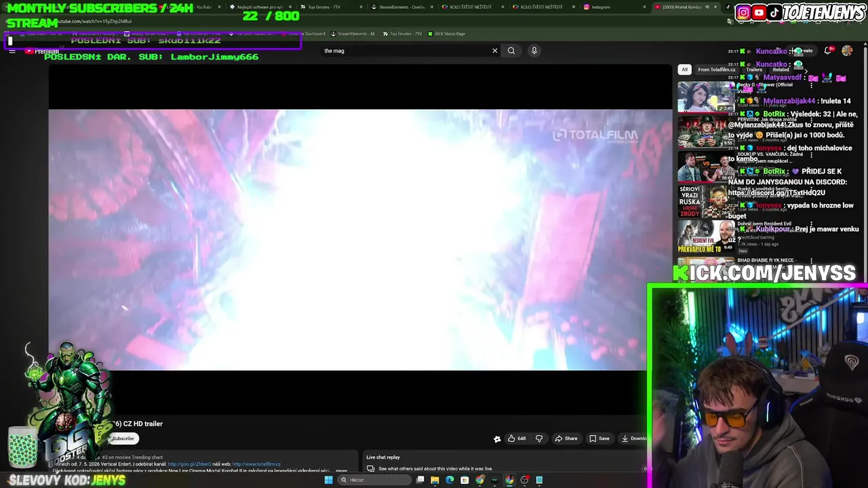Click the Live chat replay icon
868x488 pixels.
[371, 468]
